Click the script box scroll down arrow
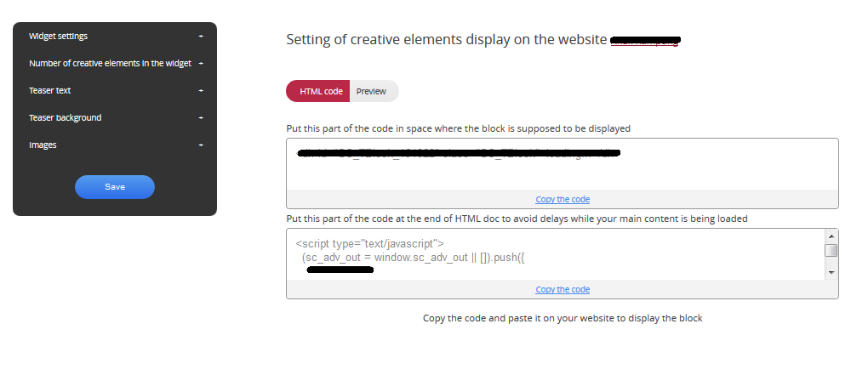The width and height of the screenshot is (868, 375). pyautogui.click(x=831, y=271)
